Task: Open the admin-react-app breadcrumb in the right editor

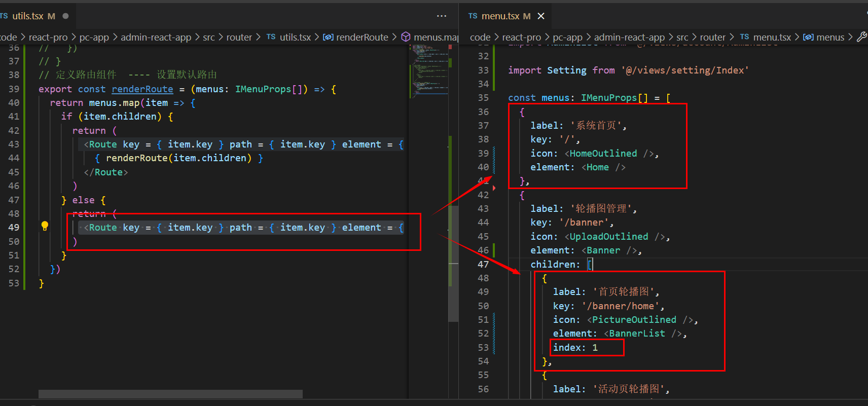Action: 629,37
